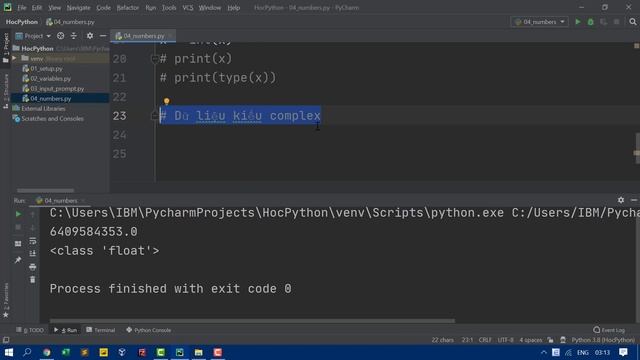Open the Refactor menu

click(x=128, y=7)
